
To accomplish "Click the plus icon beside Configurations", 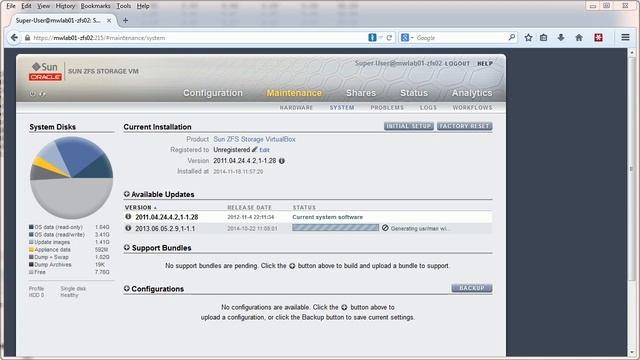I will coord(127,289).
